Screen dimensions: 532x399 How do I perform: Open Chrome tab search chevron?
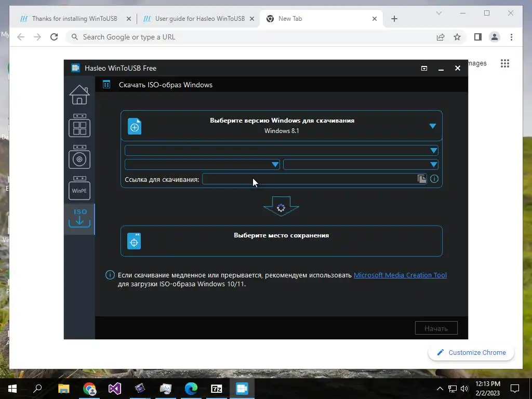pyautogui.click(x=438, y=13)
